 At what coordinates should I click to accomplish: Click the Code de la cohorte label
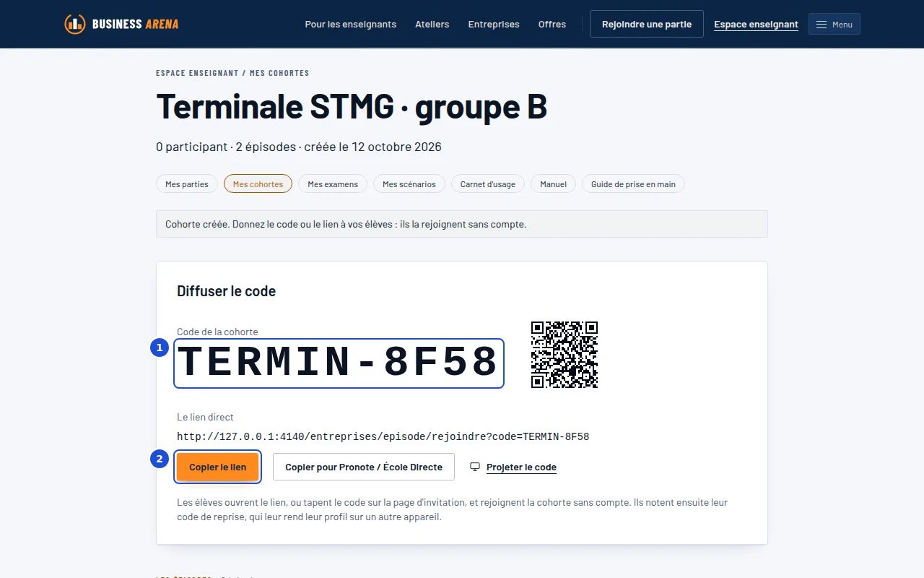(217, 332)
